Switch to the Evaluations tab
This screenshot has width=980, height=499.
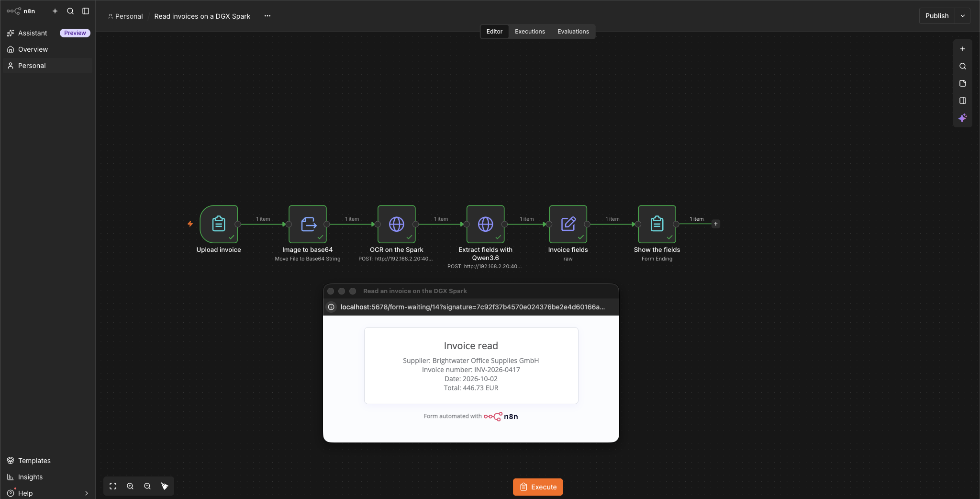tap(573, 32)
